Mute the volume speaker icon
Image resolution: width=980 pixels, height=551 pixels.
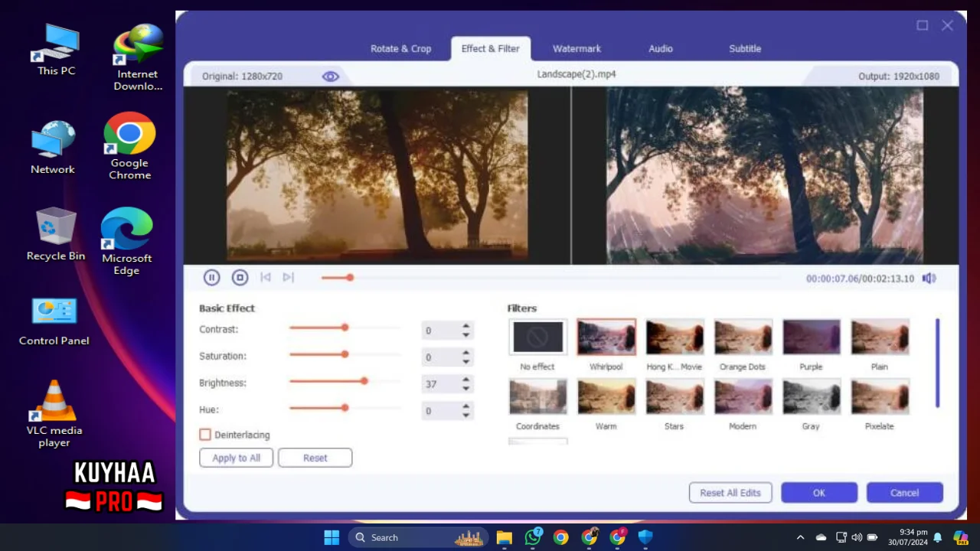tap(929, 279)
